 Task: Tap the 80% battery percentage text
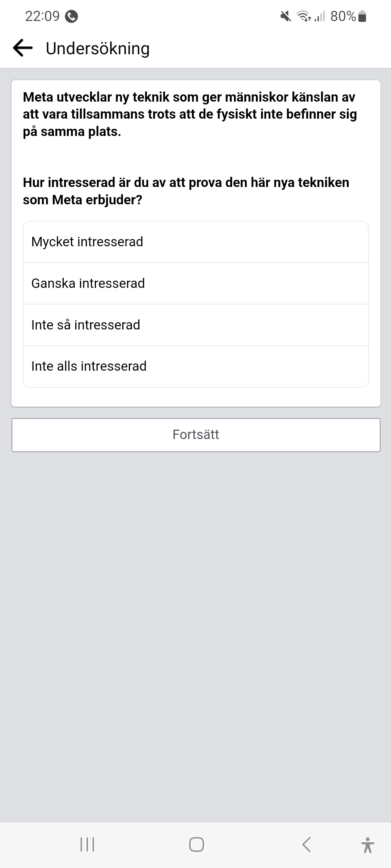[x=343, y=16]
